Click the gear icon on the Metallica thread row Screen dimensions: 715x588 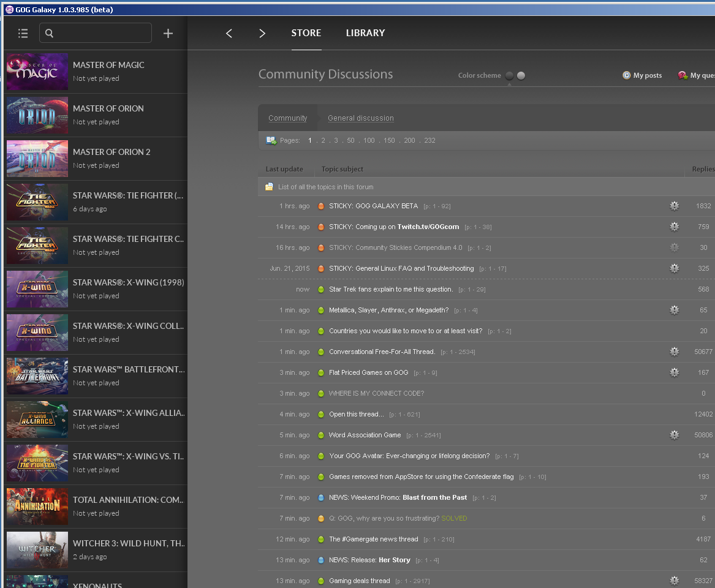[x=675, y=310]
